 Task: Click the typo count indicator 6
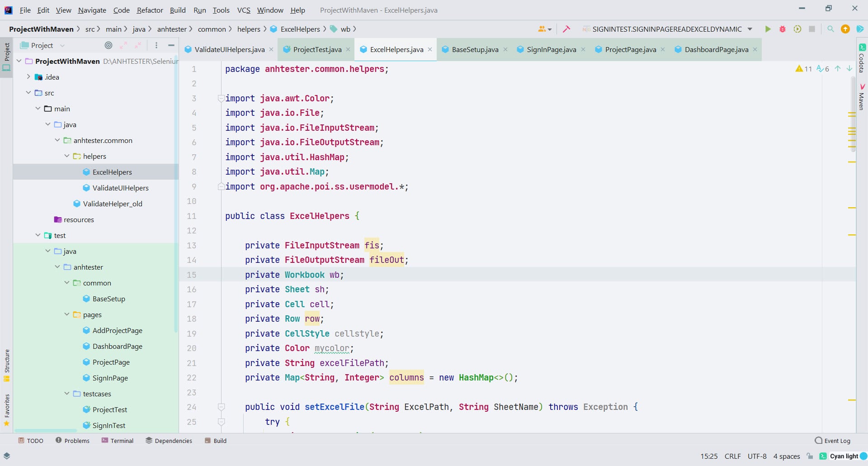click(x=823, y=69)
